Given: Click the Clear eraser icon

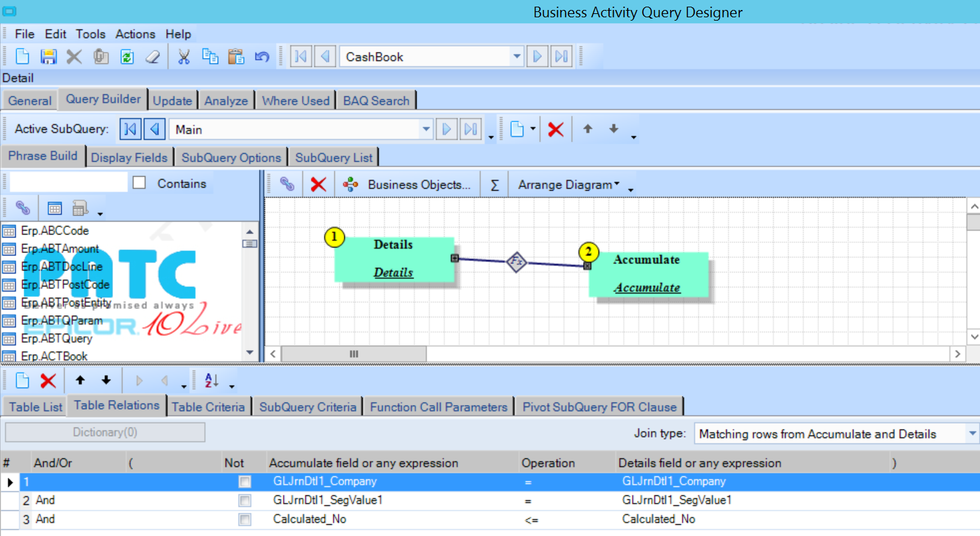Looking at the screenshot, I should coord(153,57).
